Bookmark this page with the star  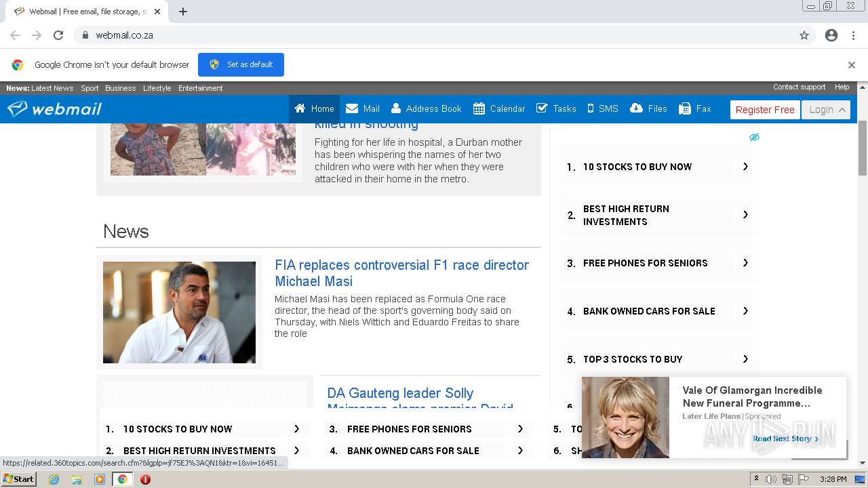[804, 35]
